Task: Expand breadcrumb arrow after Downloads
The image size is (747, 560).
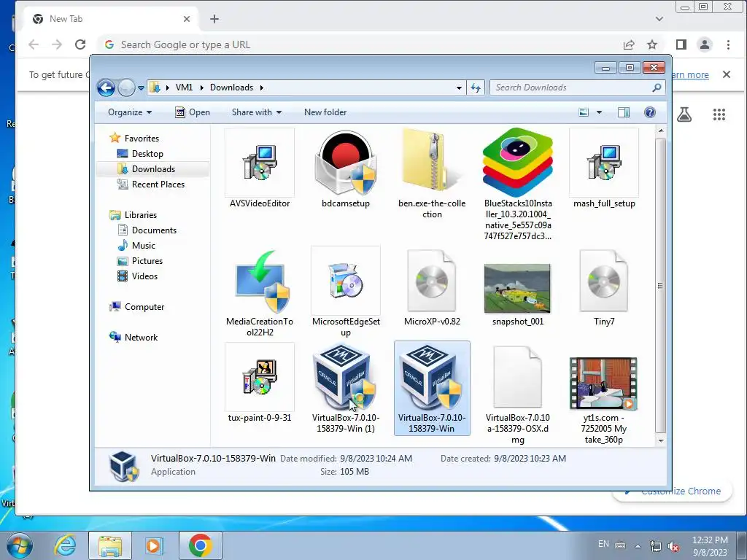Action: [x=262, y=87]
